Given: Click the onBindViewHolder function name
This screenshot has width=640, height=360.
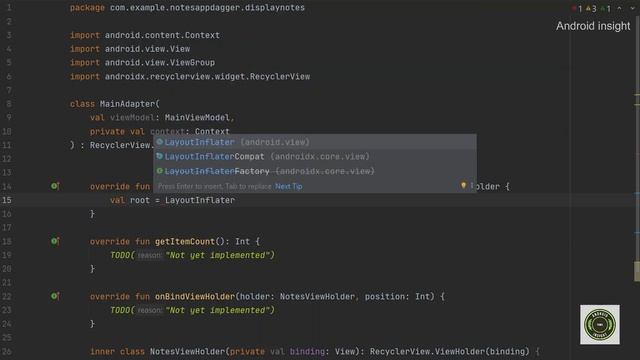Looking at the screenshot, I should pos(195,296).
